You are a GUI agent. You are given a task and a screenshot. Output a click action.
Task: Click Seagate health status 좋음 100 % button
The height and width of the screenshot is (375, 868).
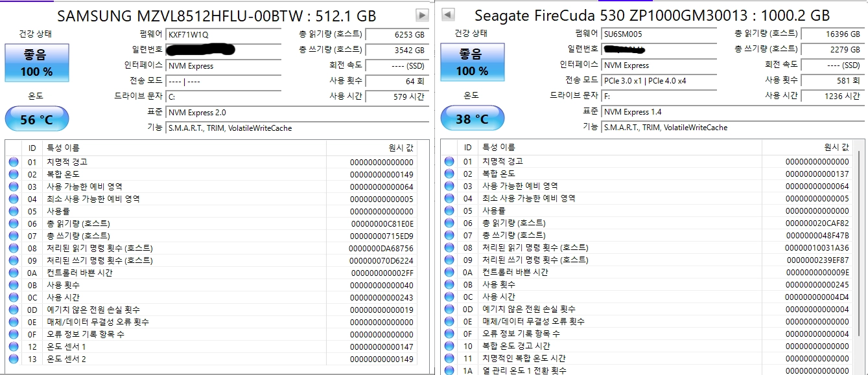[472, 63]
